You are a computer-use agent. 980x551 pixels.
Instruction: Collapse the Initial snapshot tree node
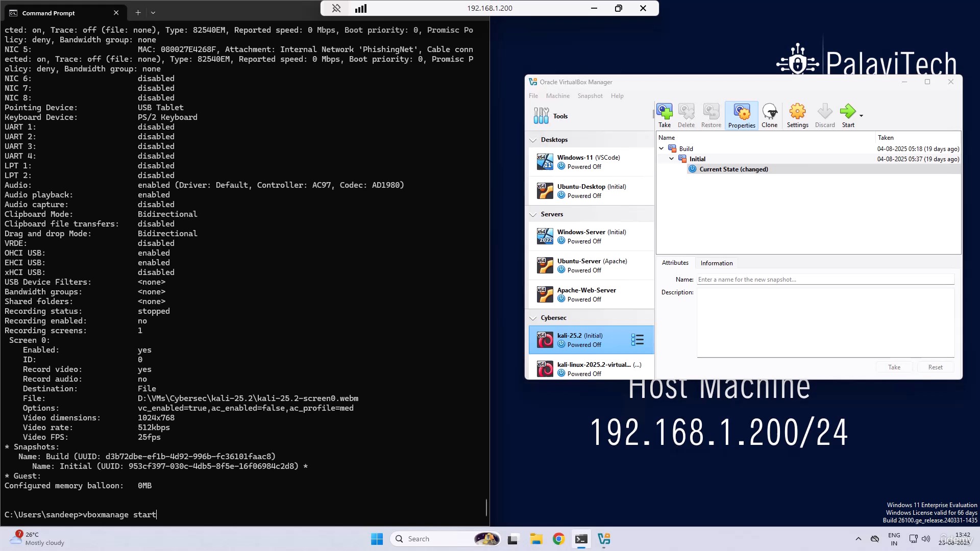(672, 159)
